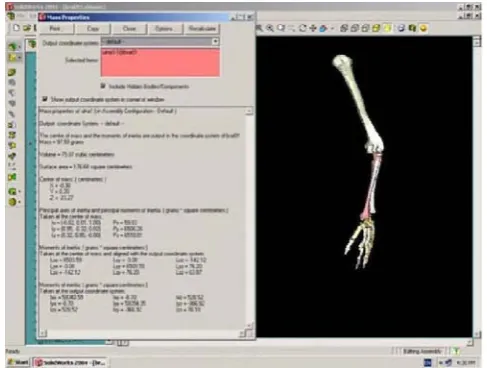Click the Zoom to Fit magnifier icon
Viewport: 487px width, 368px height.
(259, 28)
